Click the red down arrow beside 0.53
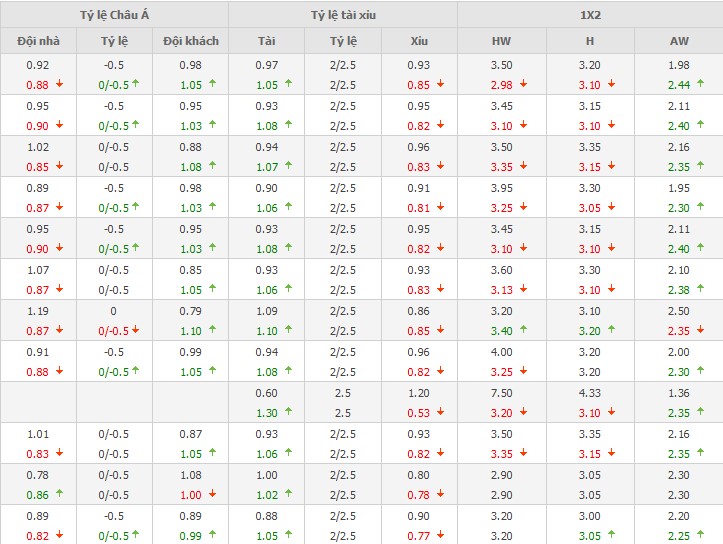Screen dimensions: 723x544 coord(440,413)
